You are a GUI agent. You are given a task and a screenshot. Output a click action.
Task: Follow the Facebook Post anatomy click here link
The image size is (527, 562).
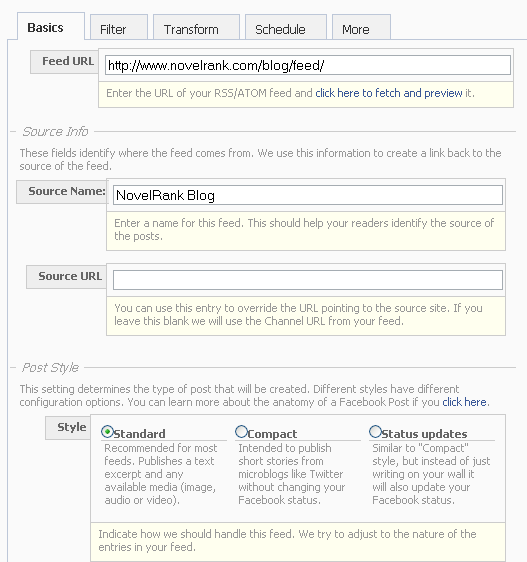[464, 402]
